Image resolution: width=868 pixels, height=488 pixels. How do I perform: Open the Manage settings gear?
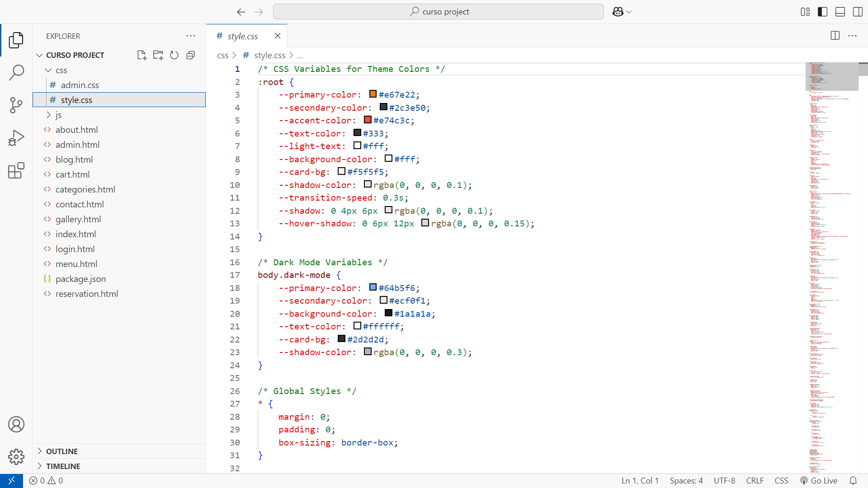pyautogui.click(x=16, y=457)
